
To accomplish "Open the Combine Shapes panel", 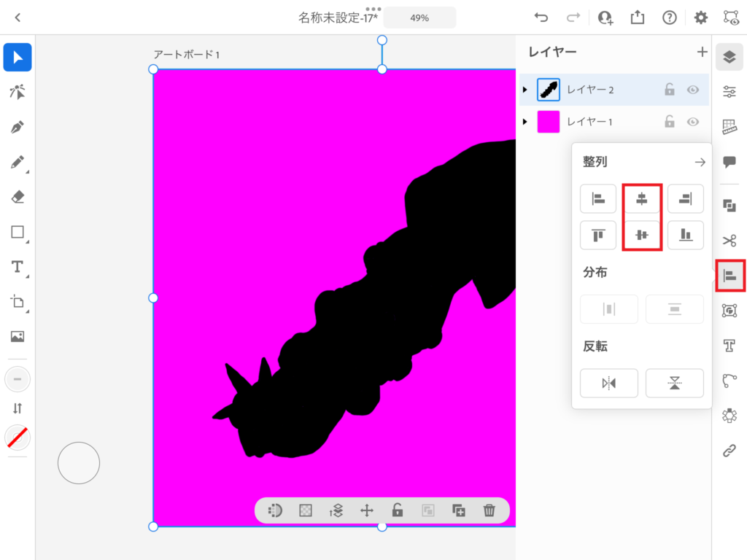I will pyautogui.click(x=729, y=205).
